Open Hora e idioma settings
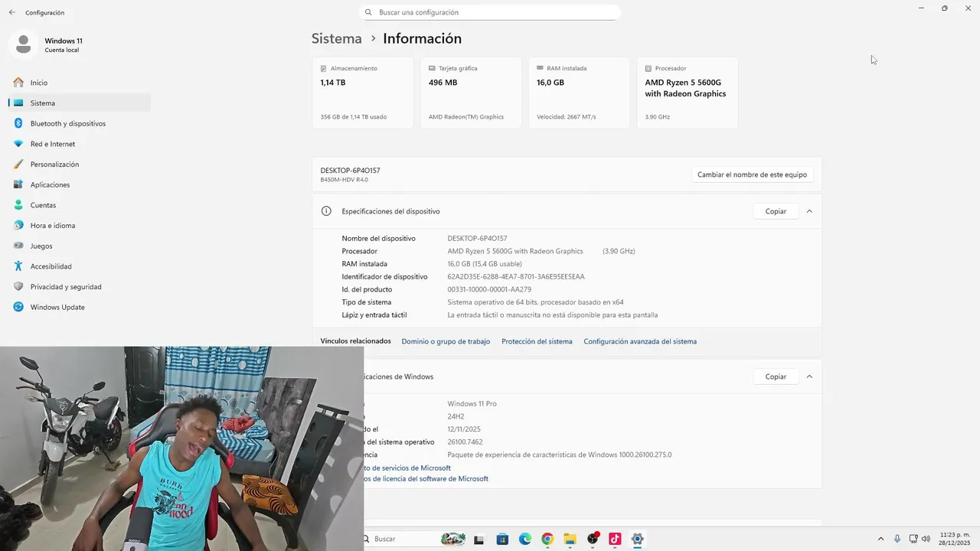The height and width of the screenshot is (551, 980). point(80,225)
